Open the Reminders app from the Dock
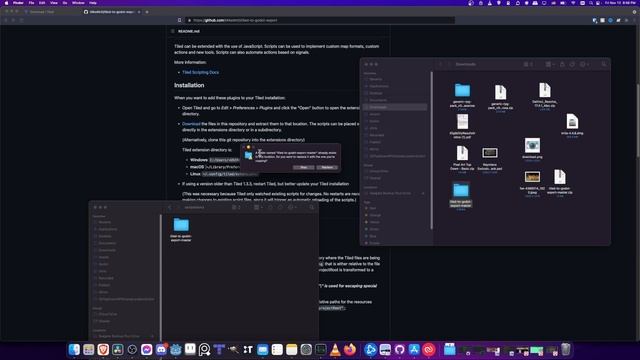 click(277, 350)
